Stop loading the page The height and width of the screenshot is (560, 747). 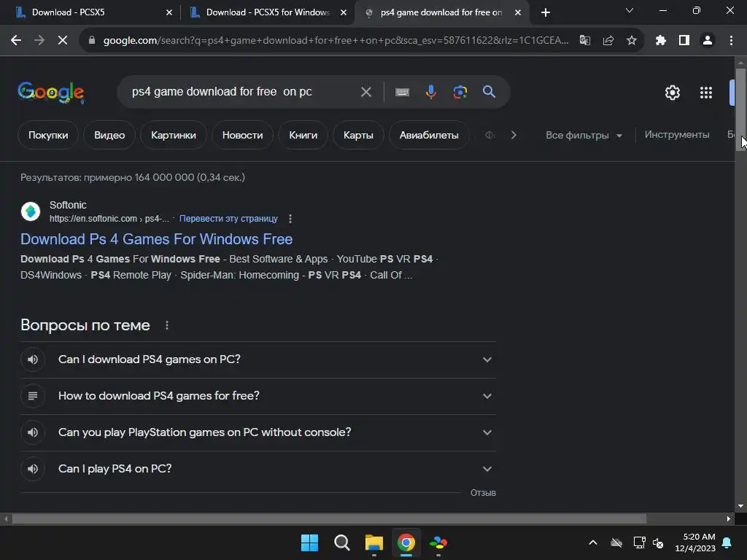pyautogui.click(x=63, y=41)
